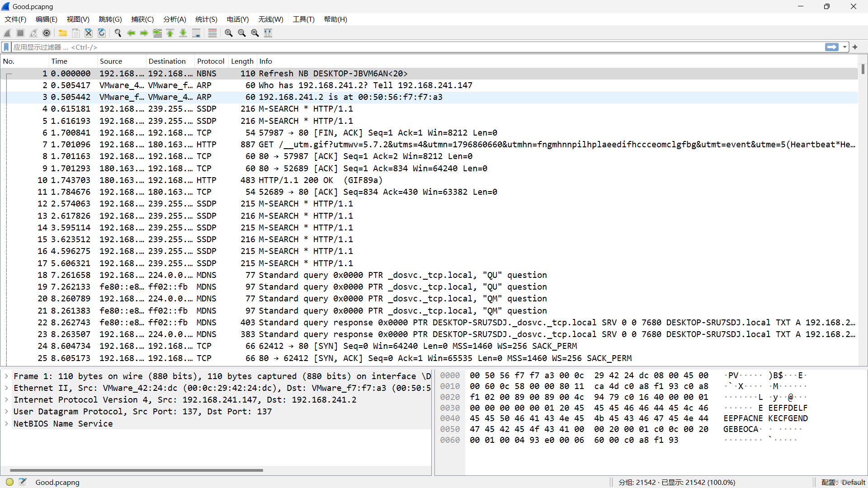Open the 统计(S) menu
Viewport: 868px width, 488px height.
coord(206,19)
